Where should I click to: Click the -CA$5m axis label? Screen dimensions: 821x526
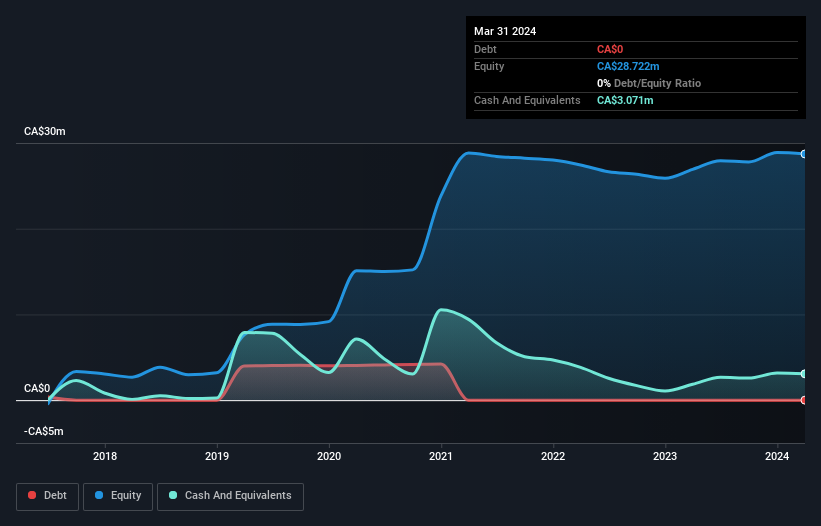[x=43, y=431]
